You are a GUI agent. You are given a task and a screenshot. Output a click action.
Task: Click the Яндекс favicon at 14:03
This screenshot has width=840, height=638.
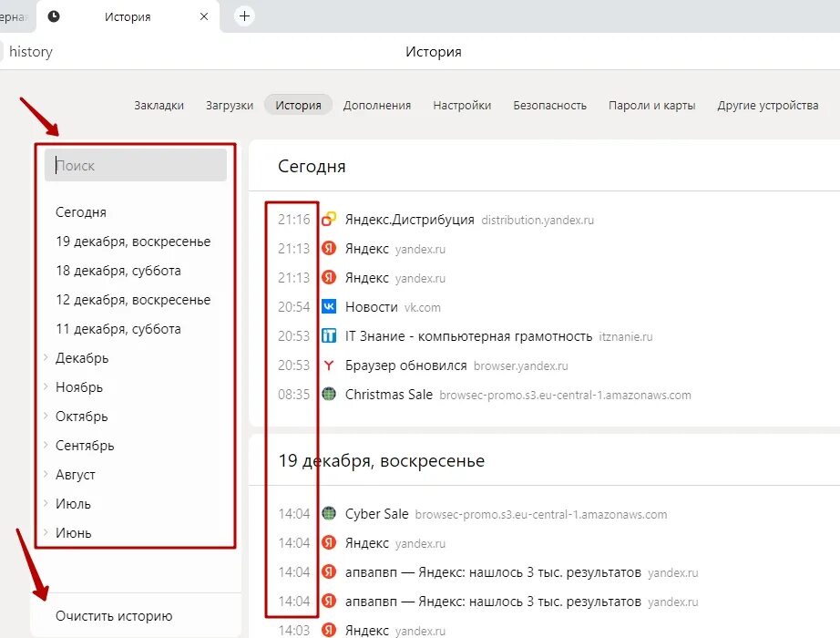pyautogui.click(x=329, y=630)
